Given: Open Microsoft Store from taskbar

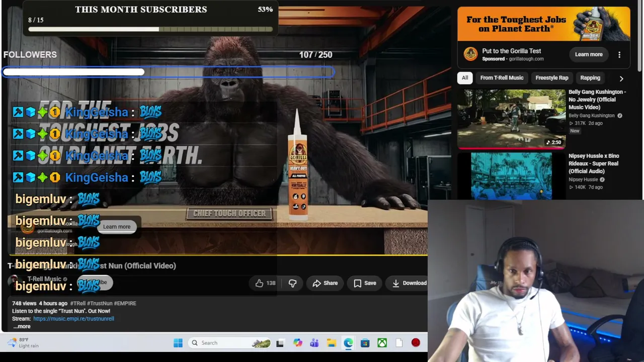Looking at the screenshot, I should 365,343.
